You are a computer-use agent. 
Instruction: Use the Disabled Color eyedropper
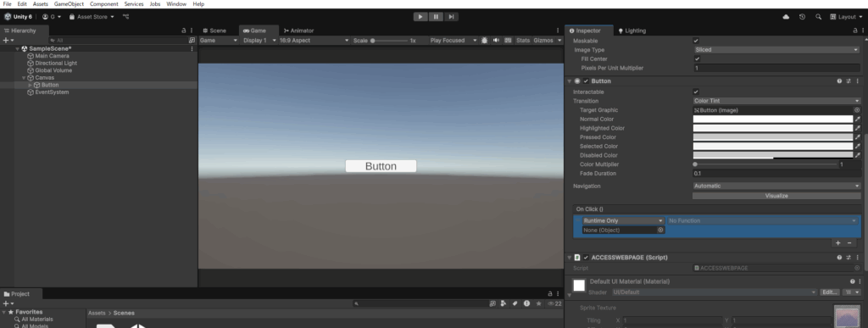(x=858, y=155)
